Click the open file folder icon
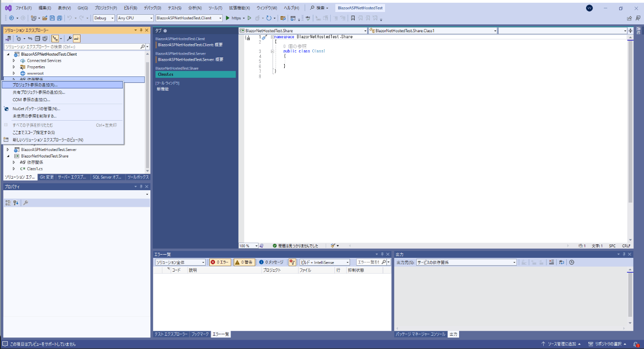This screenshot has height=349, width=644. 45,18
